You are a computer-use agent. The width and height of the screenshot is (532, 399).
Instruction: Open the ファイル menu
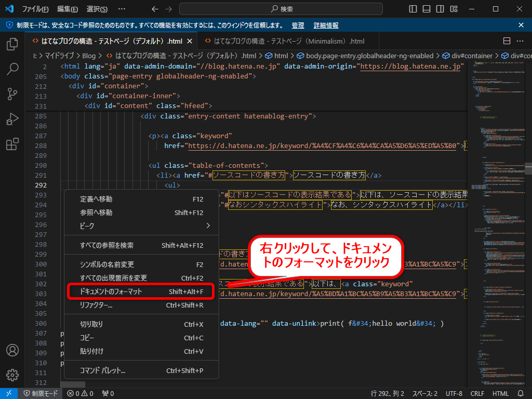(x=35, y=9)
